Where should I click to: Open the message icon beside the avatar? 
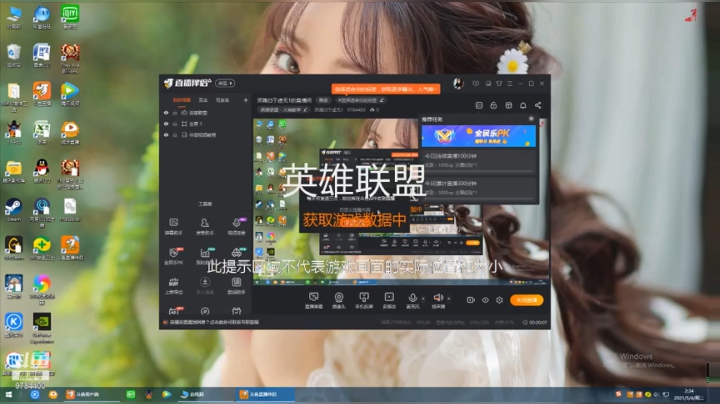click(476, 84)
